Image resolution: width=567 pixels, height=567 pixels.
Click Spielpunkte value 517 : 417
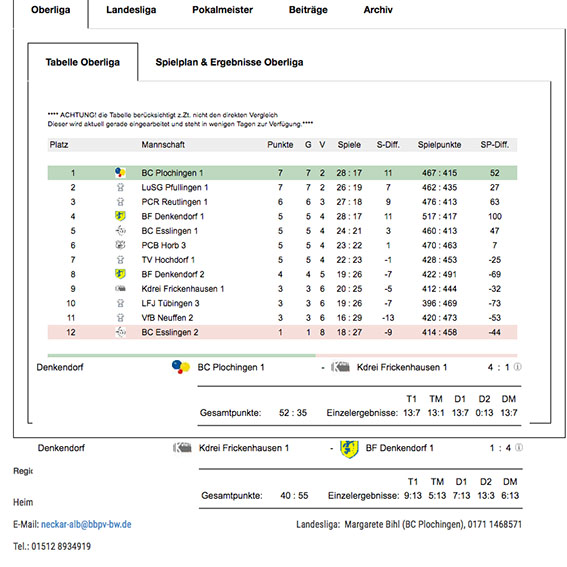click(x=439, y=216)
